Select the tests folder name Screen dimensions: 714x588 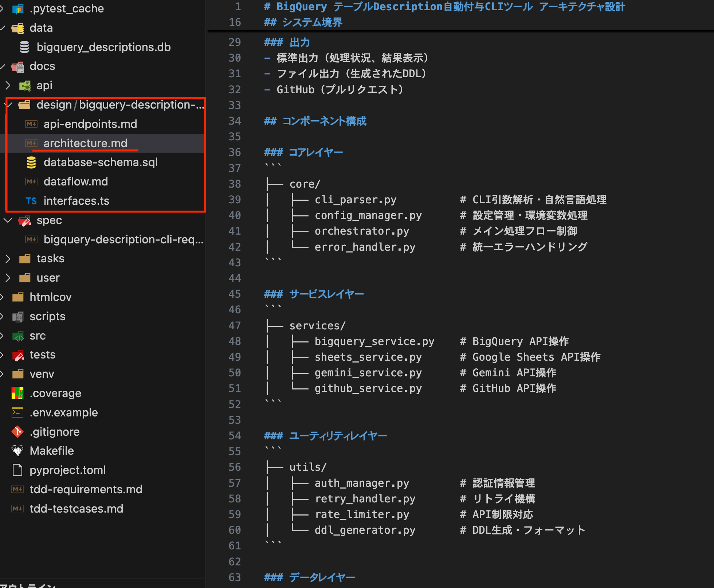coord(43,355)
